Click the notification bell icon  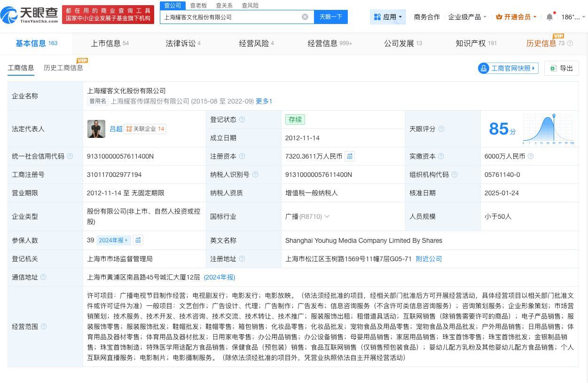(x=549, y=17)
